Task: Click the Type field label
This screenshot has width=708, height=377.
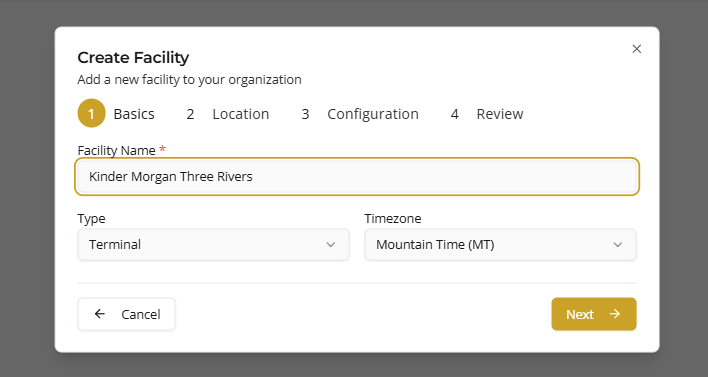Action: point(92,219)
